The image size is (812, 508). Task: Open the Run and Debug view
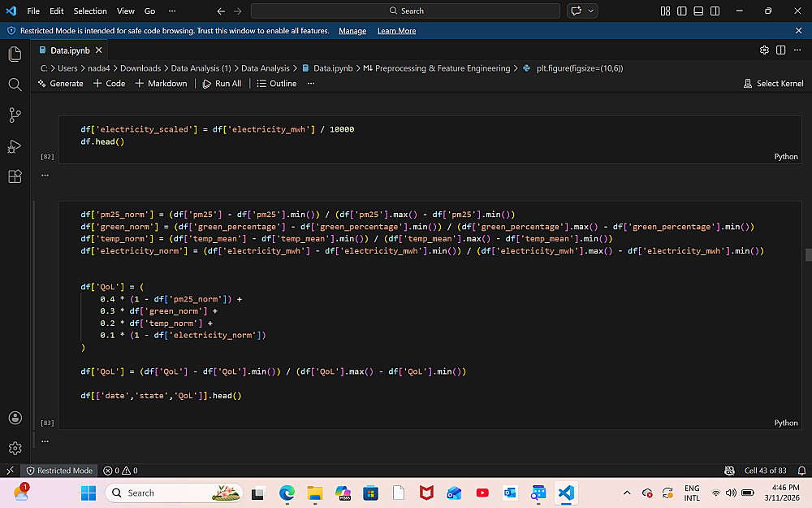click(15, 146)
